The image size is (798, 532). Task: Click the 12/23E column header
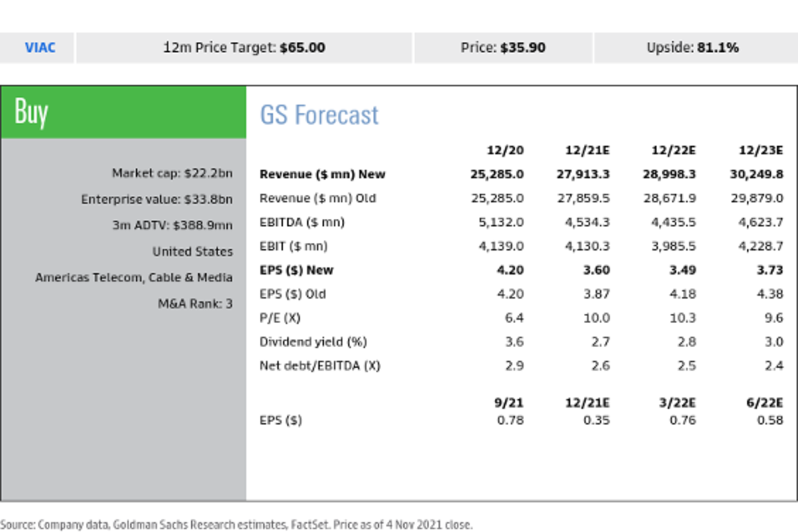[761, 150]
